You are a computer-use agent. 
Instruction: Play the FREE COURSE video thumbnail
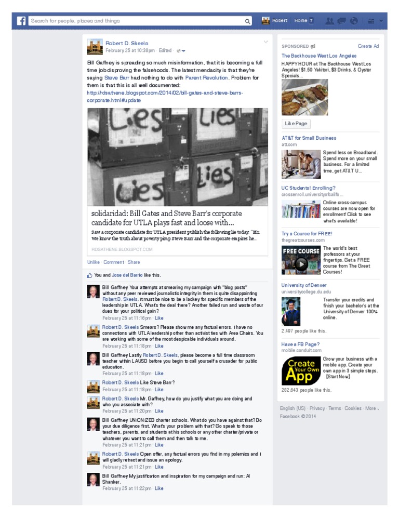[x=301, y=260]
